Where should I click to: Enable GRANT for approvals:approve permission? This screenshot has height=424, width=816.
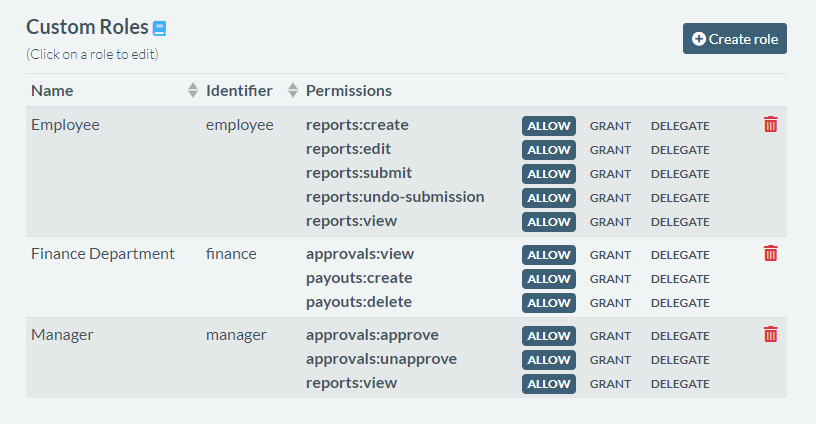click(610, 336)
